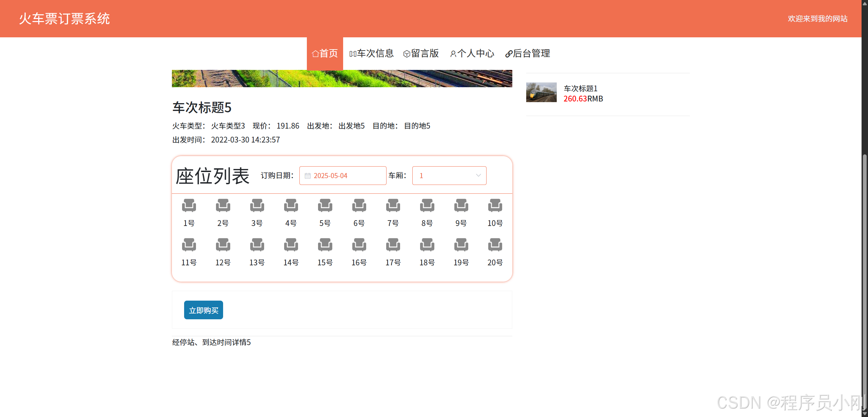Image resolution: width=868 pixels, height=417 pixels.
Task: Open the 车厢 carriage dropdown
Action: coord(449,175)
